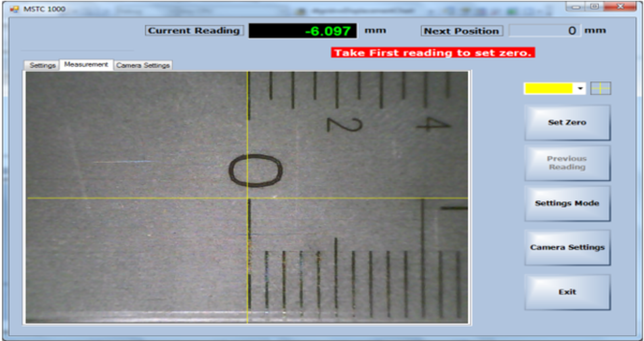Click the MSTC 1000 application icon in title bar
This screenshot has width=644, height=341.
click(14, 9)
